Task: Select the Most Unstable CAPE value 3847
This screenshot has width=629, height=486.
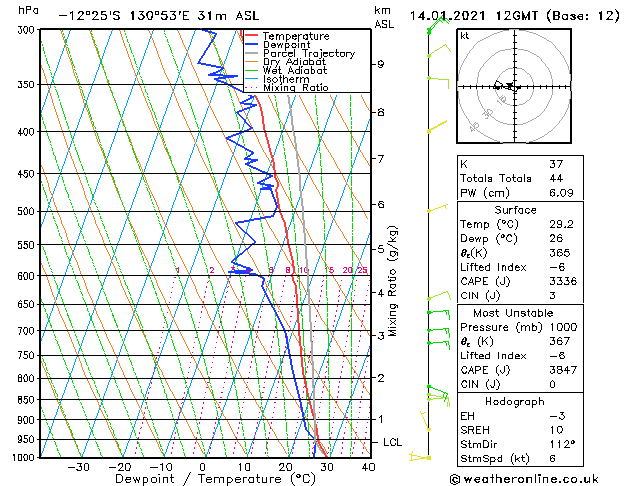Action: (x=563, y=370)
